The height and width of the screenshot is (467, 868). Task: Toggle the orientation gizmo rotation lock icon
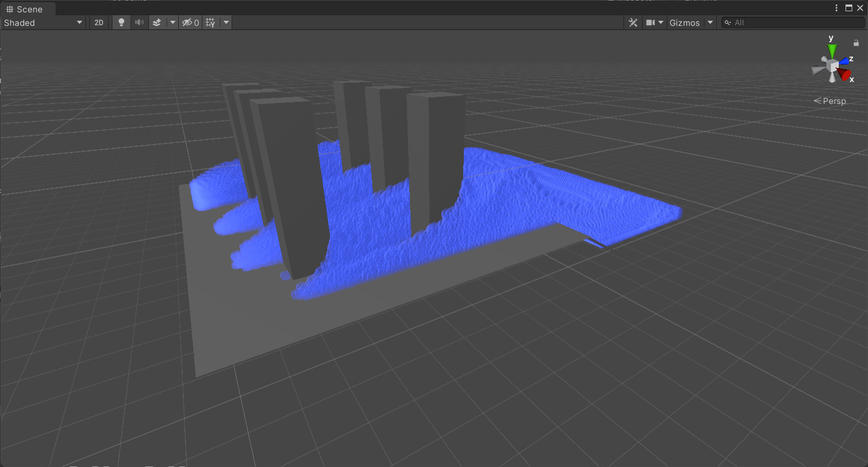856,43
